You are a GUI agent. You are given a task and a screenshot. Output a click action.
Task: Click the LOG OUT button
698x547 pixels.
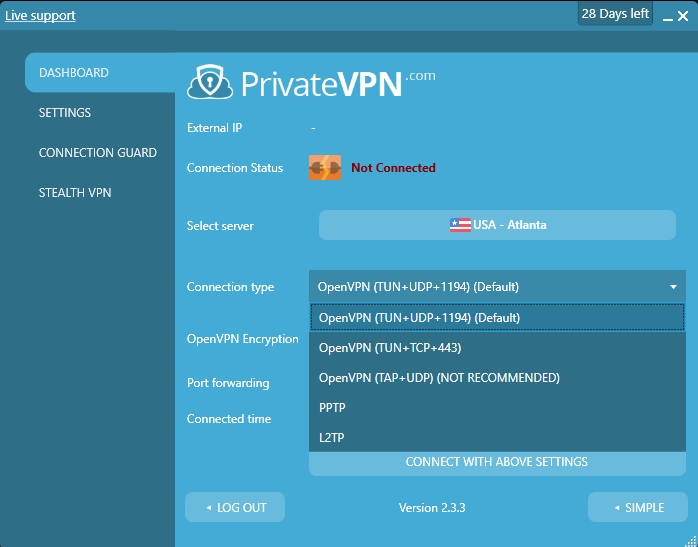235,507
